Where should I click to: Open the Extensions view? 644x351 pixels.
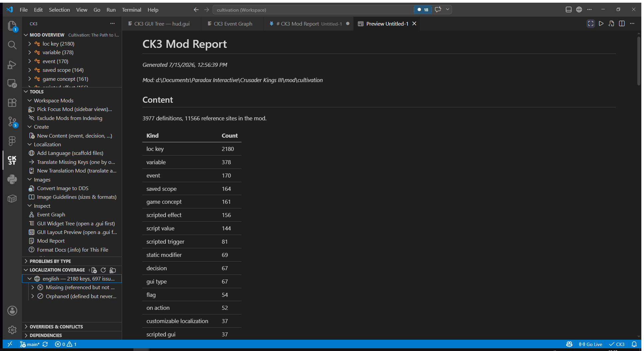tap(12, 103)
